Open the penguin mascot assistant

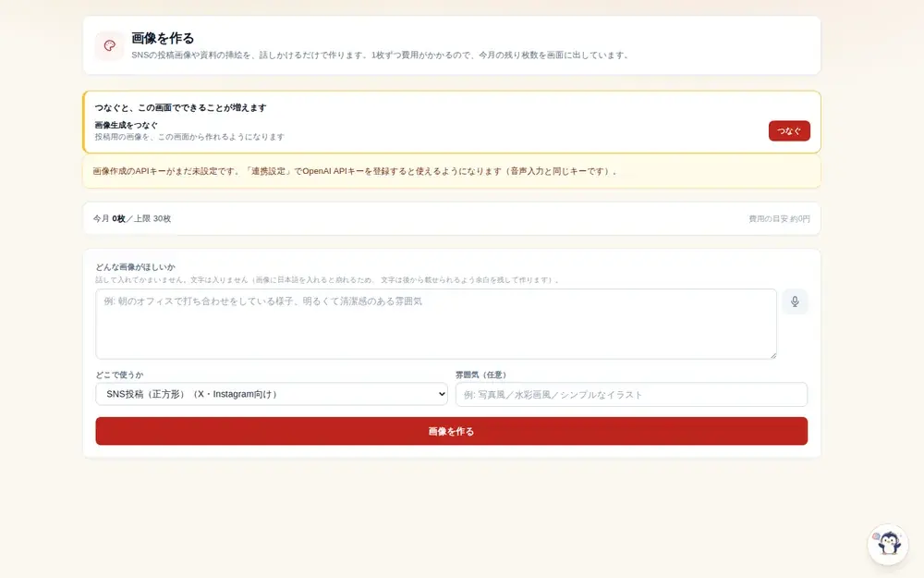coord(888,544)
